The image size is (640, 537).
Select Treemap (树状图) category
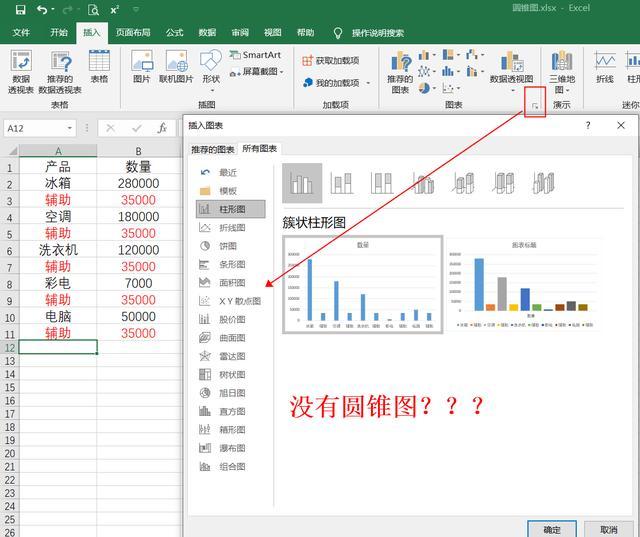pyautogui.click(x=231, y=375)
